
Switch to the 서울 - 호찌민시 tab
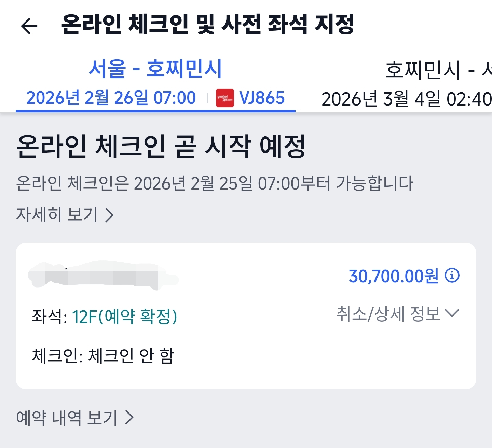[155, 69]
